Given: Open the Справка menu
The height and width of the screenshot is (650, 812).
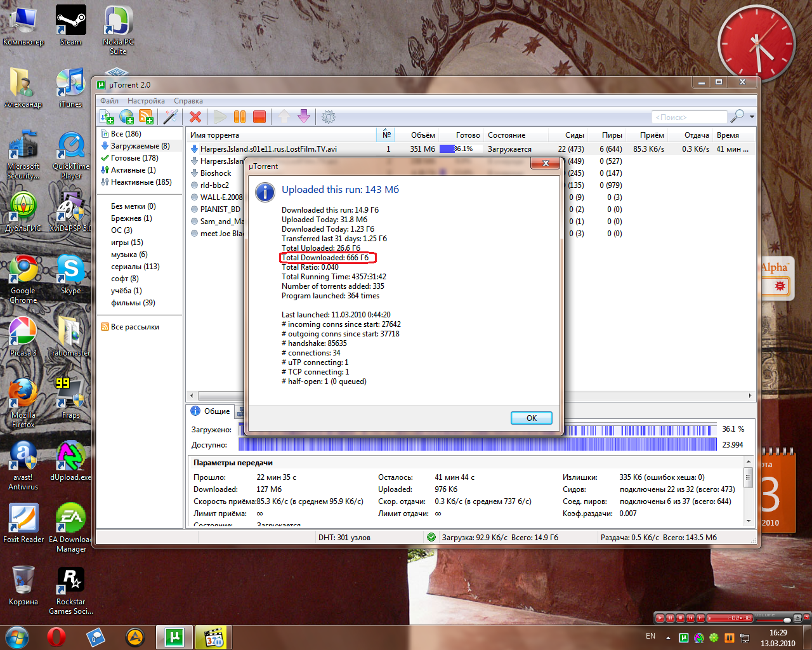Looking at the screenshot, I should point(188,101).
